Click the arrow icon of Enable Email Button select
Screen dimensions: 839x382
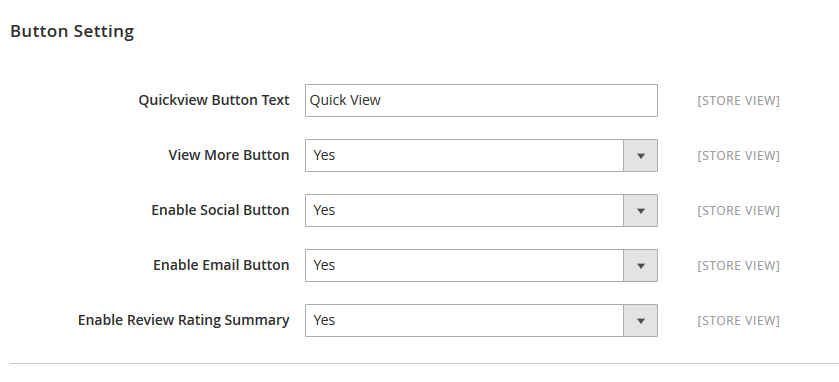pos(640,266)
